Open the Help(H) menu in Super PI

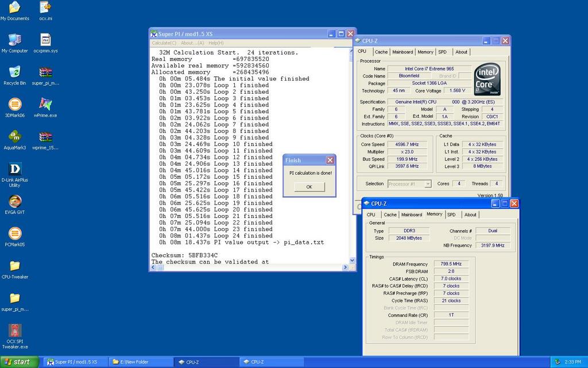[x=216, y=43]
